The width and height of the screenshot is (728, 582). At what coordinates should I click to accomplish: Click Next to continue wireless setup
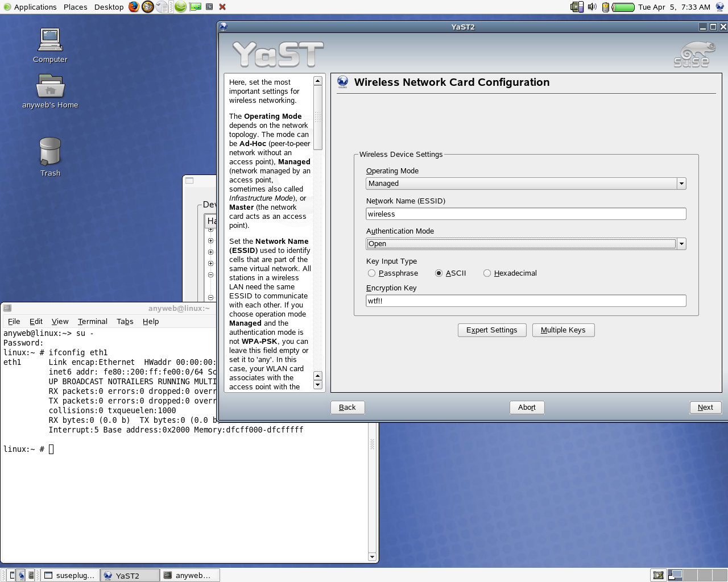705,408
